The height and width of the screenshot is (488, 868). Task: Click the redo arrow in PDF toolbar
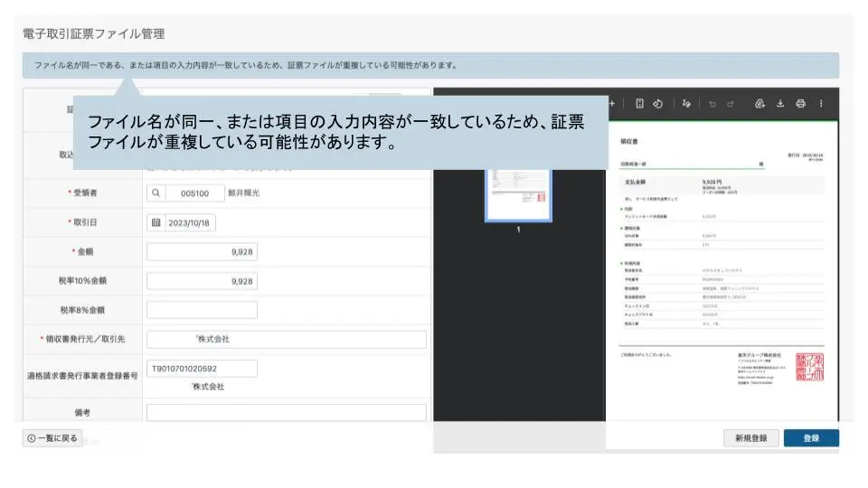[x=731, y=103]
